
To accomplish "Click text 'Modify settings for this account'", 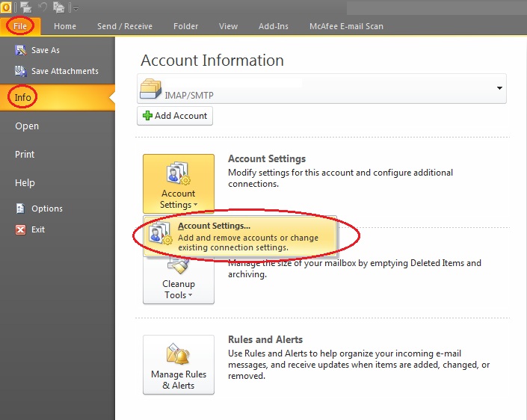I will click(x=291, y=173).
